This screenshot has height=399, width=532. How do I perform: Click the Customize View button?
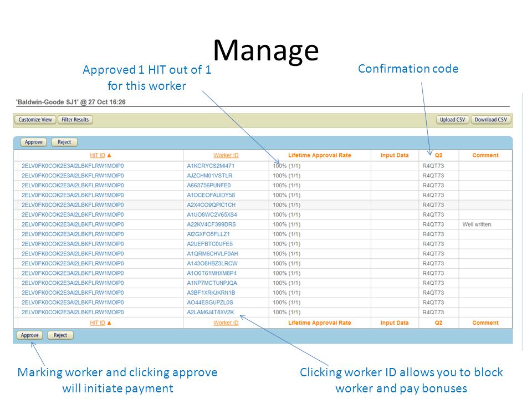pos(35,120)
